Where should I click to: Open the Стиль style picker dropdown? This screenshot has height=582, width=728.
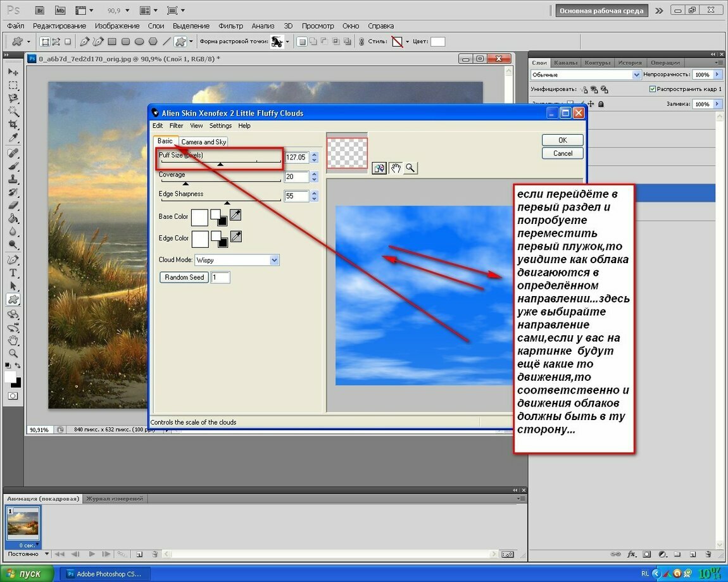(x=407, y=42)
